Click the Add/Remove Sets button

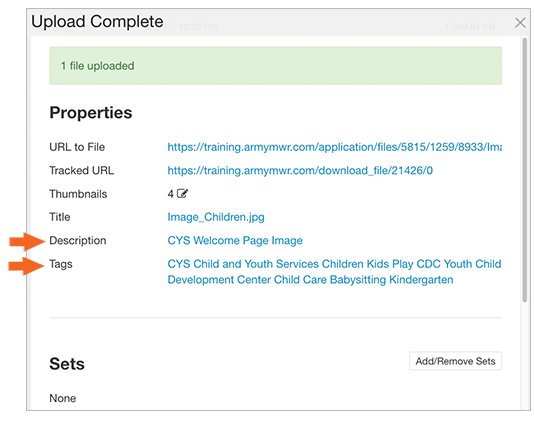click(x=455, y=361)
